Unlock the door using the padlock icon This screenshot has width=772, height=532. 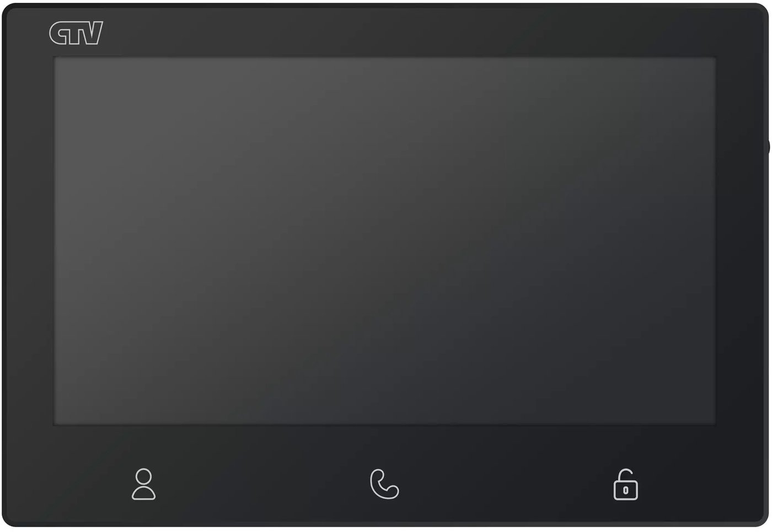pyautogui.click(x=625, y=484)
